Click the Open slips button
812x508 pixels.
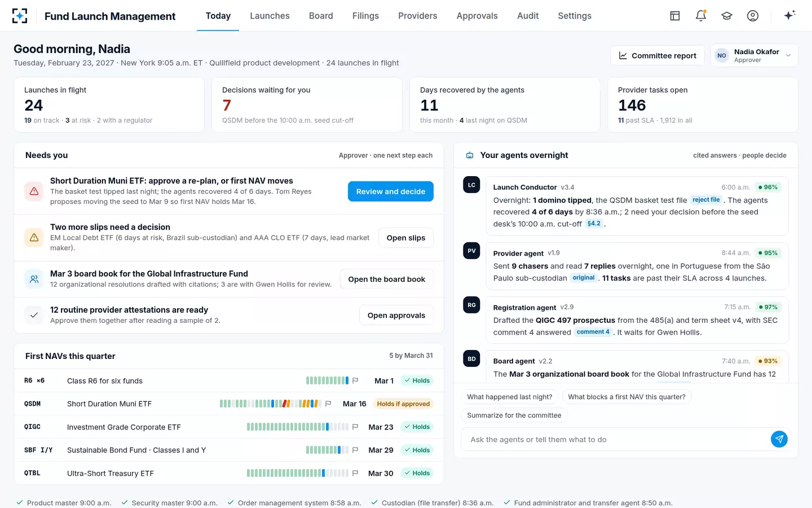click(406, 238)
